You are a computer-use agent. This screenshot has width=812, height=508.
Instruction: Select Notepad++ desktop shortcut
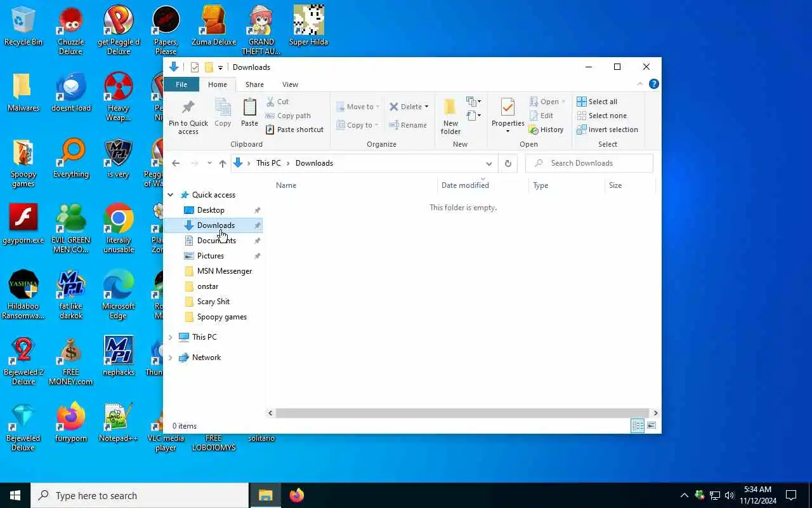pyautogui.click(x=119, y=422)
